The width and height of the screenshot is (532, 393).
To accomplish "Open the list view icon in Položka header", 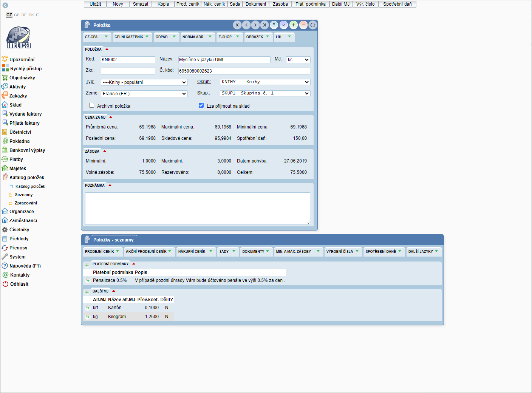I will [274, 25].
